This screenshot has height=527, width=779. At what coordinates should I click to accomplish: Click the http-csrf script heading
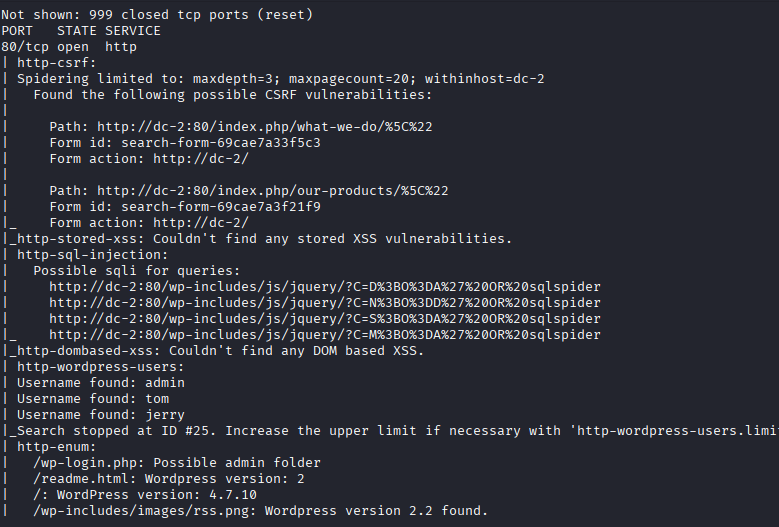[56, 63]
